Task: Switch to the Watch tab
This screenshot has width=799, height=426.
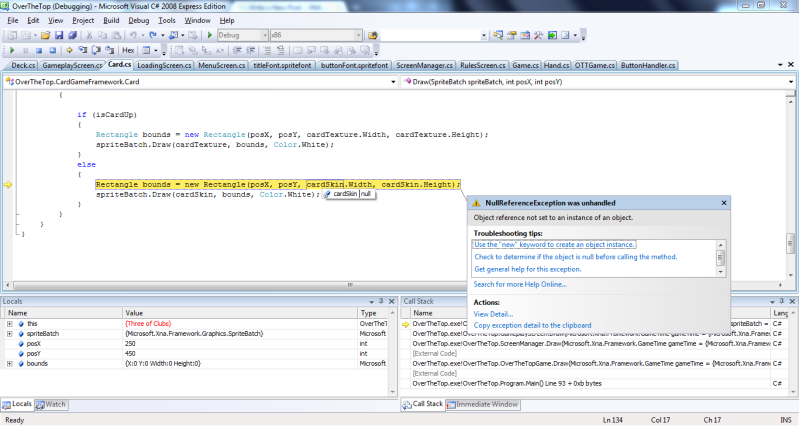Action: (x=51, y=405)
